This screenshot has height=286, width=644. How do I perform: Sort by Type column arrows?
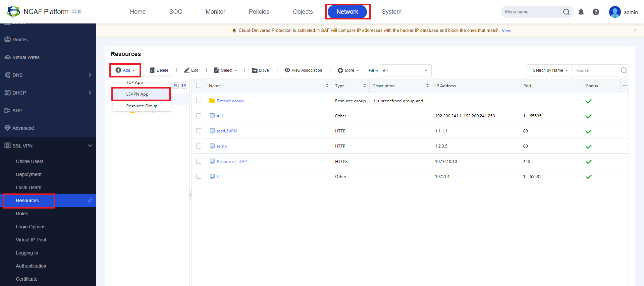click(365, 85)
